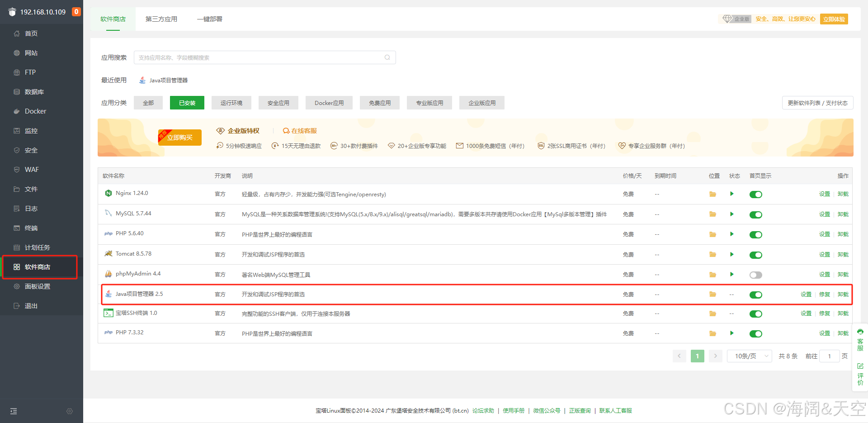
Task: Switch to the 第三方应用 tab
Action: pyautogui.click(x=161, y=19)
